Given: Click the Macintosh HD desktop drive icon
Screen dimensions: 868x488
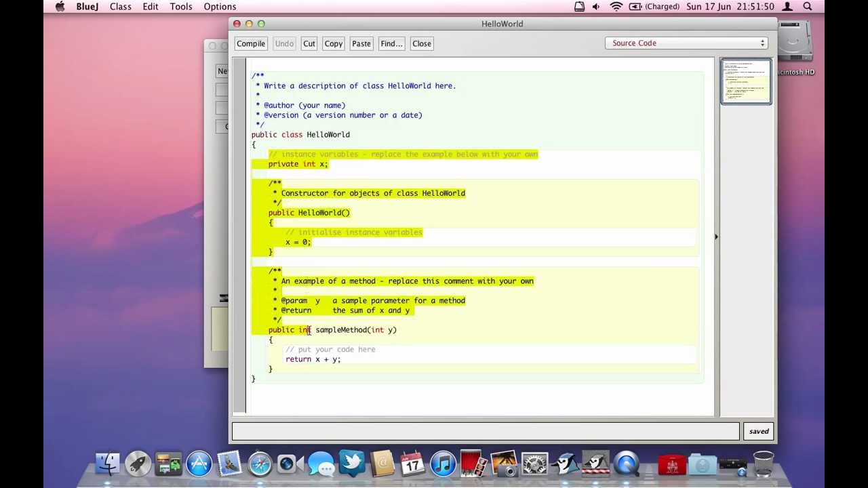Looking at the screenshot, I should [795, 49].
